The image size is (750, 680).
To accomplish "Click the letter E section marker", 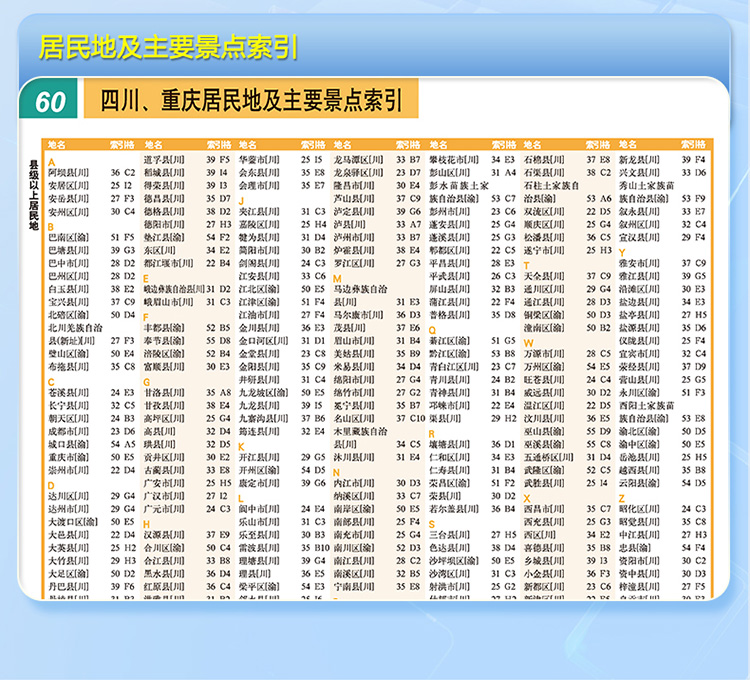I will pos(147,279).
